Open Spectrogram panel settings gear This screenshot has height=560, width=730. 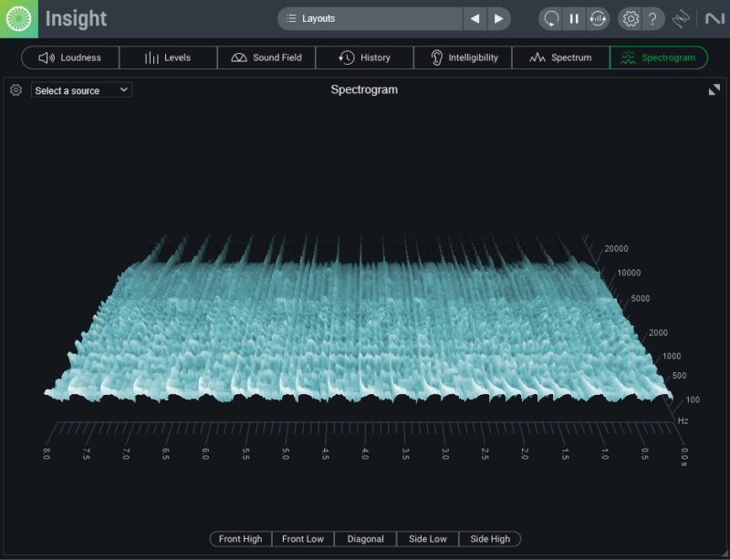click(x=16, y=90)
